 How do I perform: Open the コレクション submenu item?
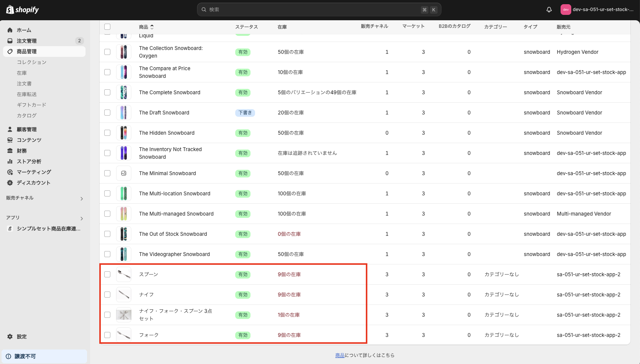tap(32, 62)
